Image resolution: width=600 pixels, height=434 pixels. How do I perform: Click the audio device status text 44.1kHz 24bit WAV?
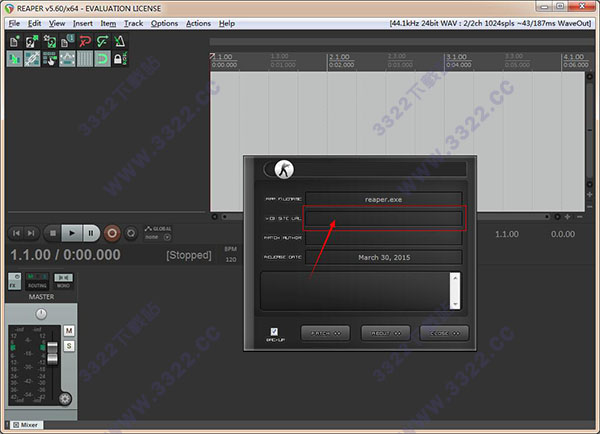491,23
